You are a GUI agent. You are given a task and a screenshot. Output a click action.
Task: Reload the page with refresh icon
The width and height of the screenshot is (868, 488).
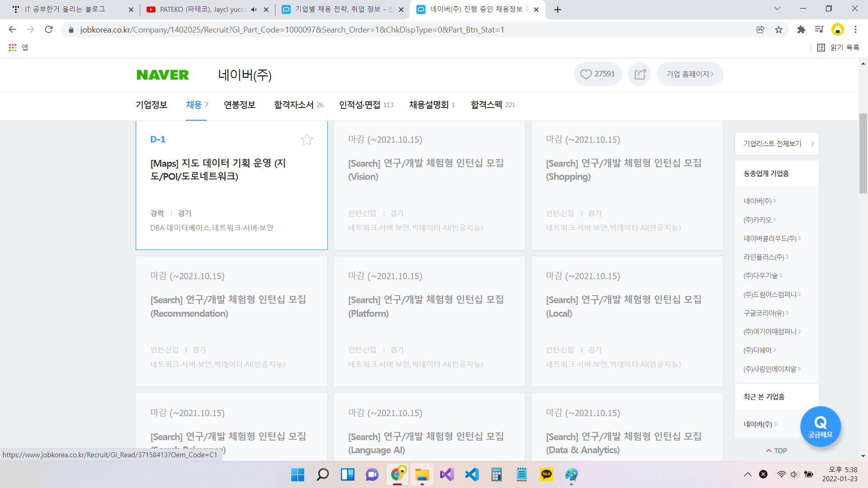49,30
